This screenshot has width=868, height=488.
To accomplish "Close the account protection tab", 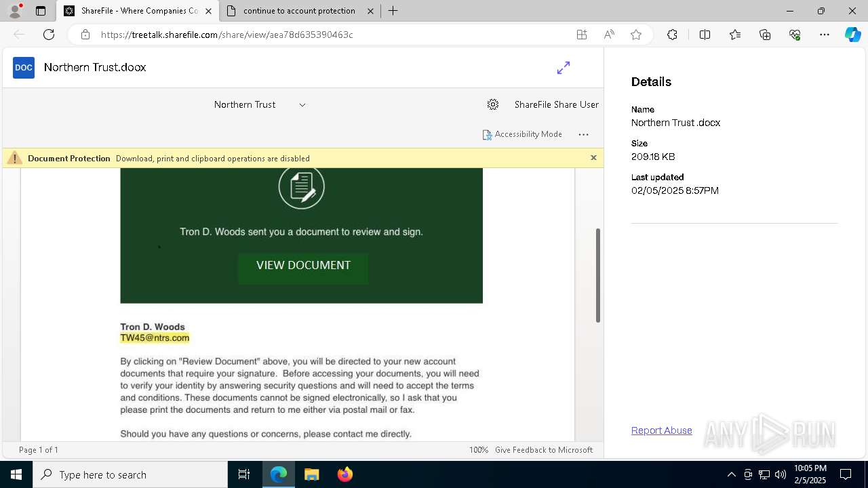I will click(370, 11).
